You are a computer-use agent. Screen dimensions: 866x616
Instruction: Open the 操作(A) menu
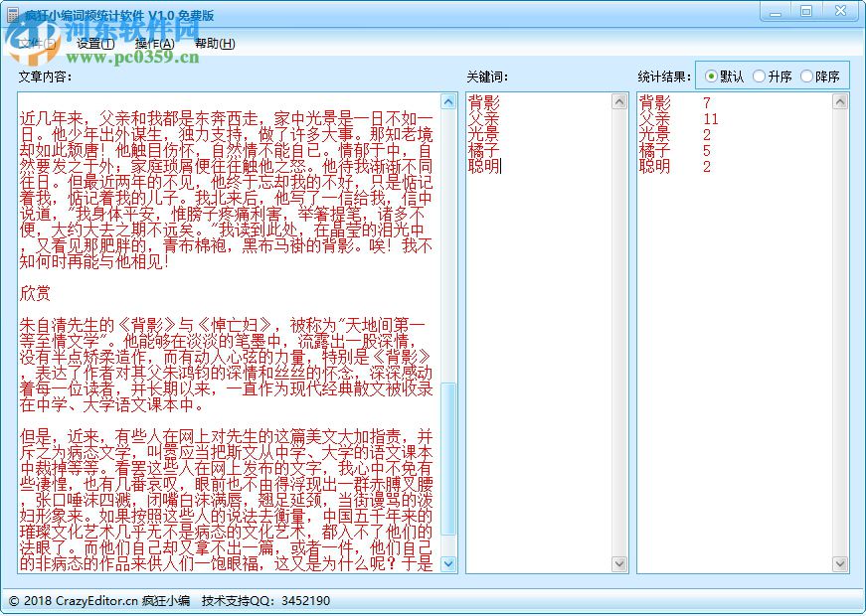pos(150,44)
